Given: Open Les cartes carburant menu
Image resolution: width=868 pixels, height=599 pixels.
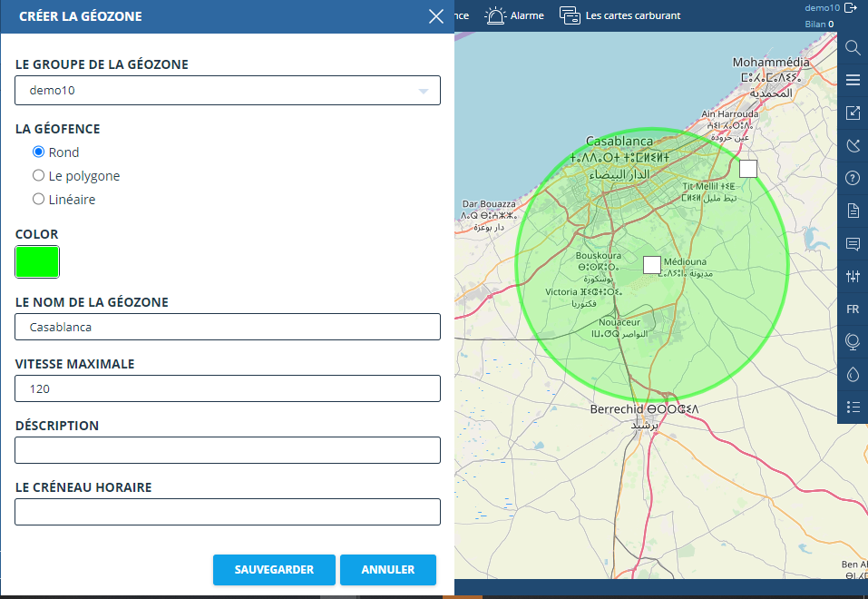Looking at the screenshot, I should coord(620,15).
